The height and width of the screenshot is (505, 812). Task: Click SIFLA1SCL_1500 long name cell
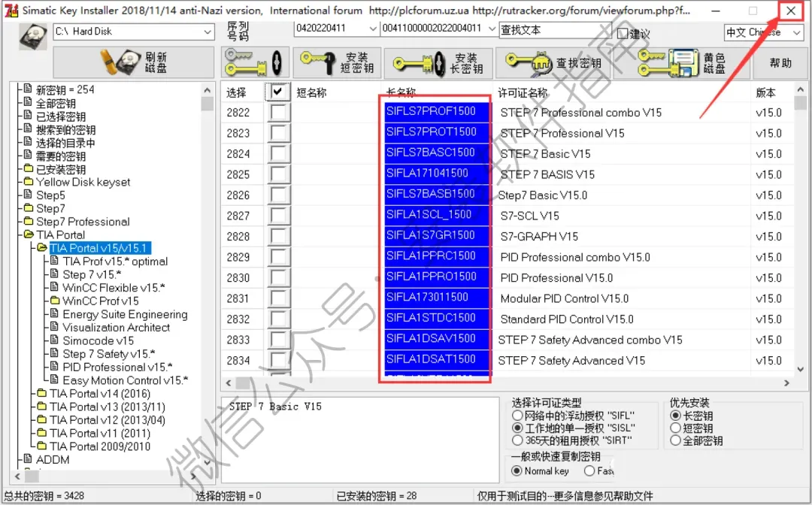pyautogui.click(x=437, y=215)
